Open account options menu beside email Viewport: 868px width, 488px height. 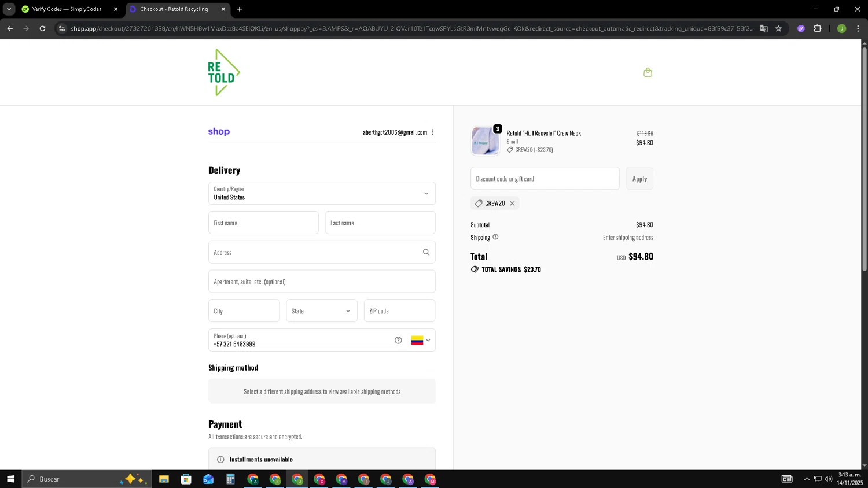[432, 132]
